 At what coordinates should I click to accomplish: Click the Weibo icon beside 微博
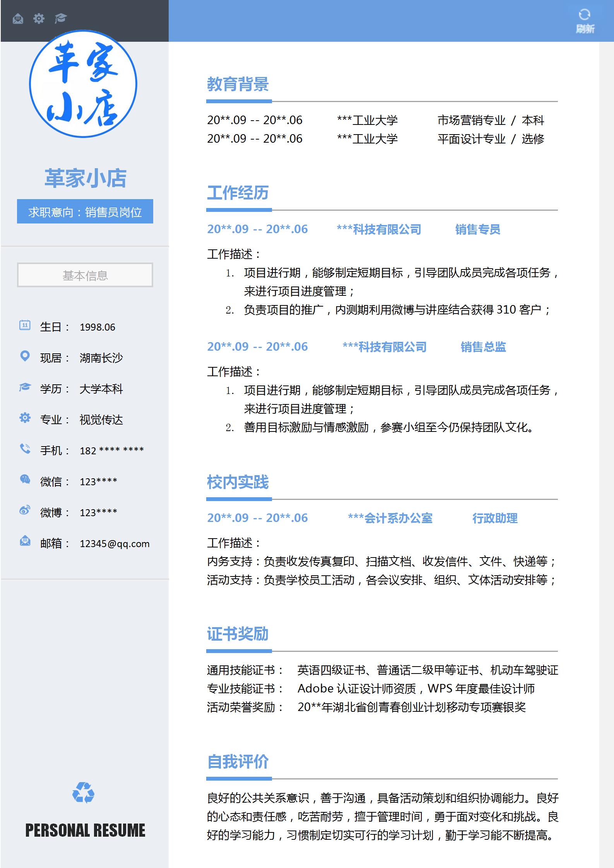click(25, 510)
